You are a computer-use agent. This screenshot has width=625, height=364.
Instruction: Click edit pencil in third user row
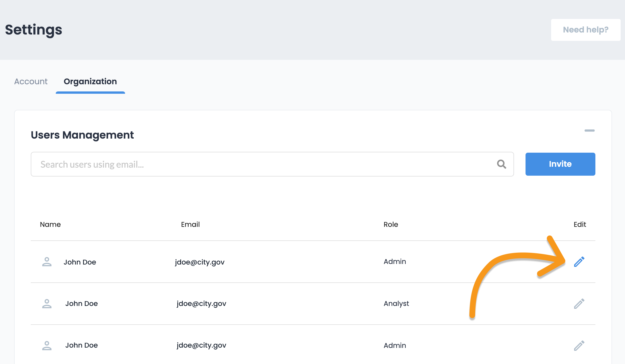coord(579,346)
